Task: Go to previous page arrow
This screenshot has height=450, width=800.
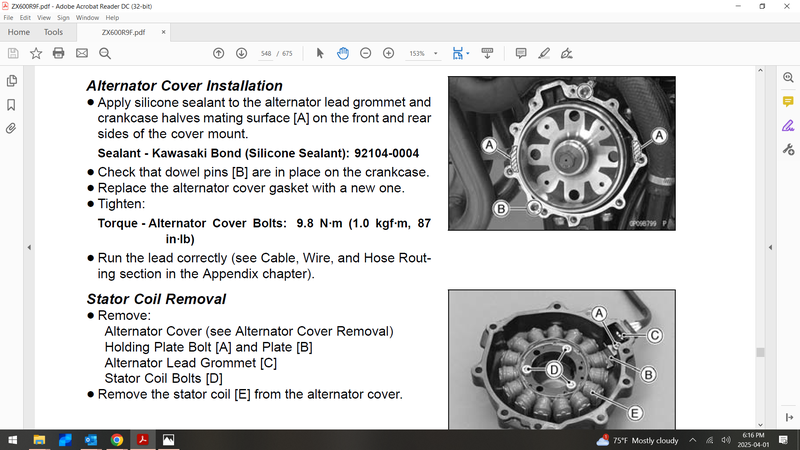Action: (218, 53)
